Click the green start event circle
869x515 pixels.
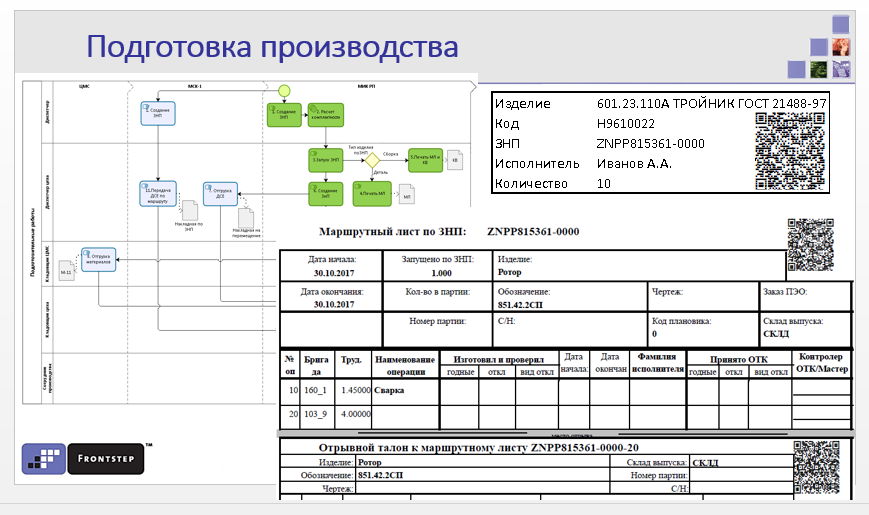284,90
